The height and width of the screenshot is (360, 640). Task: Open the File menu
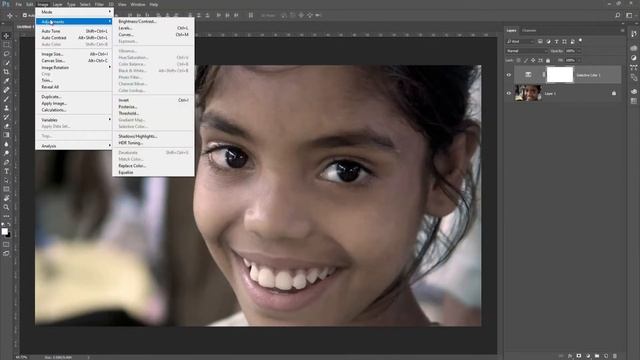coord(18,4)
